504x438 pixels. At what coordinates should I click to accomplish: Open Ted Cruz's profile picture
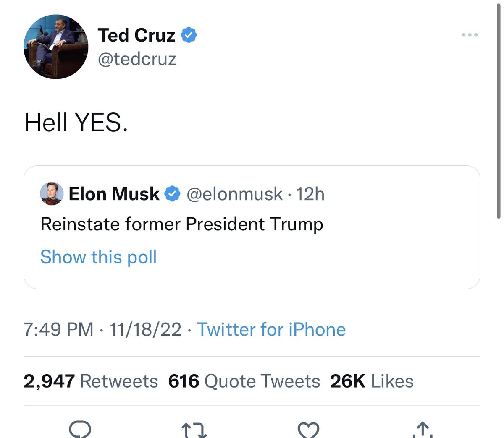[x=56, y=47]
